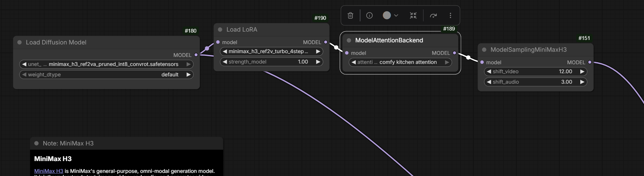
Task: Click node ID badge #190
Action: coord(320,18)
